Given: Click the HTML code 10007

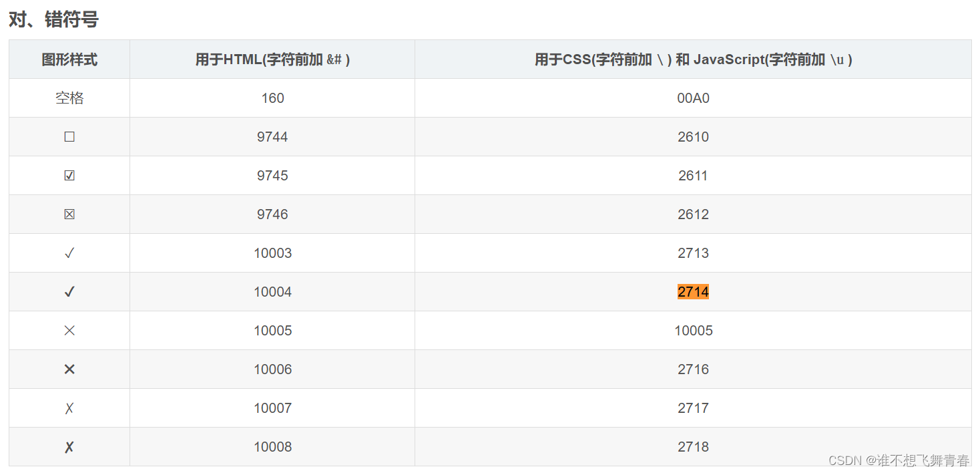Looking at the screenshot, I should (x=272, y=408).
